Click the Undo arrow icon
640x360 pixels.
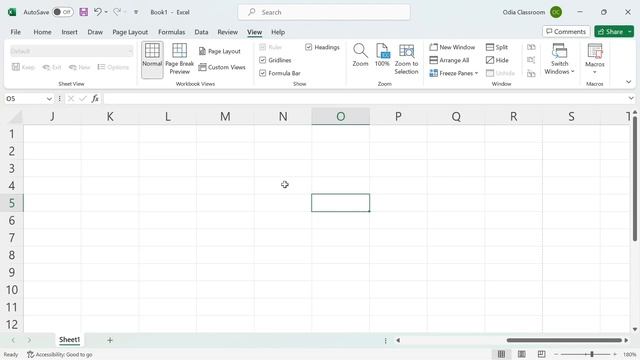tap(98, 12)
